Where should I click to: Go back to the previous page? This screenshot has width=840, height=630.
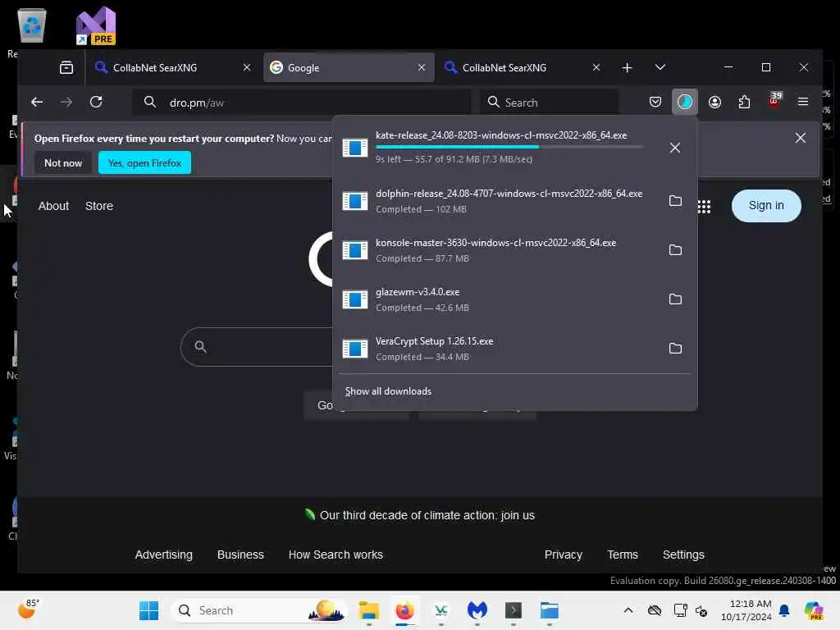pos(37,102)
